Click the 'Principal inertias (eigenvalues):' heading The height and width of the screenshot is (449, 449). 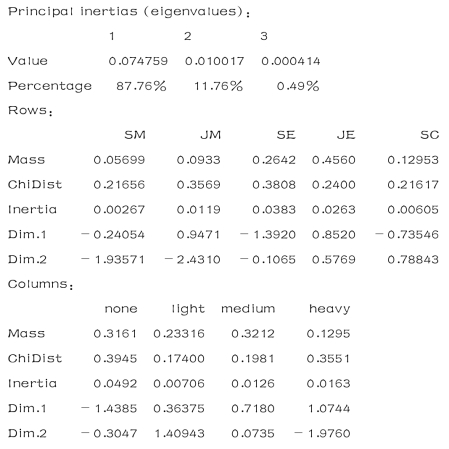(129, 12)
